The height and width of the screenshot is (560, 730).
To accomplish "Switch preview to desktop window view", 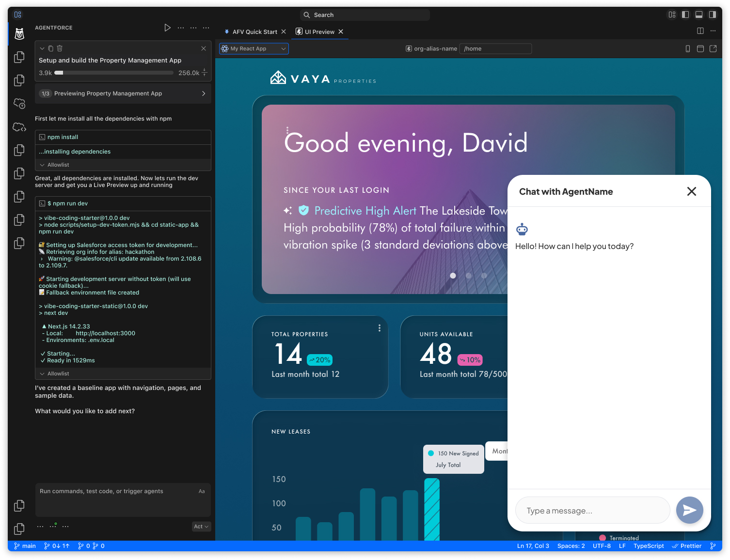I will 700,48.
